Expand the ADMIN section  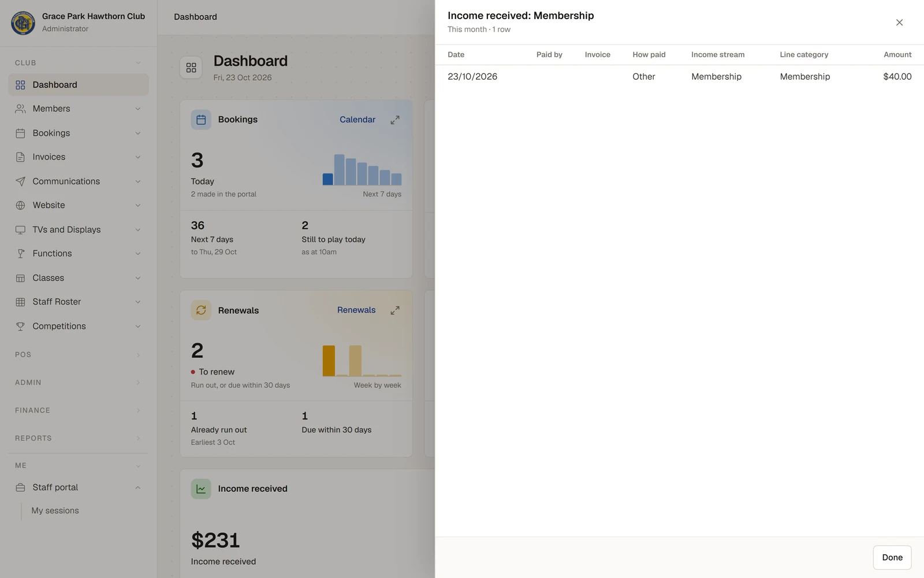[79, 382]
